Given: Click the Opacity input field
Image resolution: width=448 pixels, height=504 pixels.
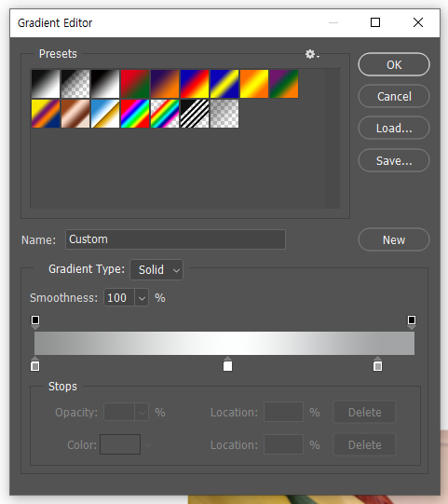Looking at the screenshot, I should 119,412.
